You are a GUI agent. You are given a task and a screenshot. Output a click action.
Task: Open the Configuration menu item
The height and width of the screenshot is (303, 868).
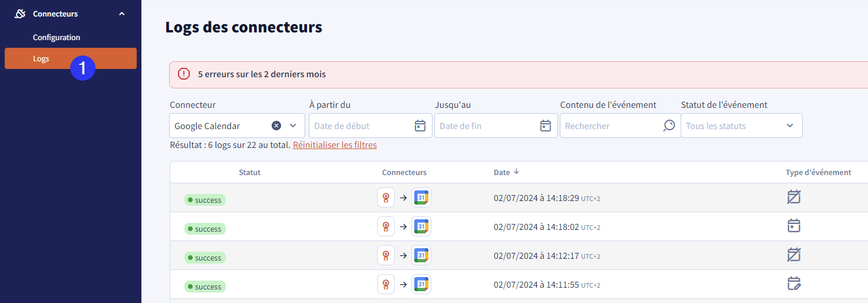point(57,37)
